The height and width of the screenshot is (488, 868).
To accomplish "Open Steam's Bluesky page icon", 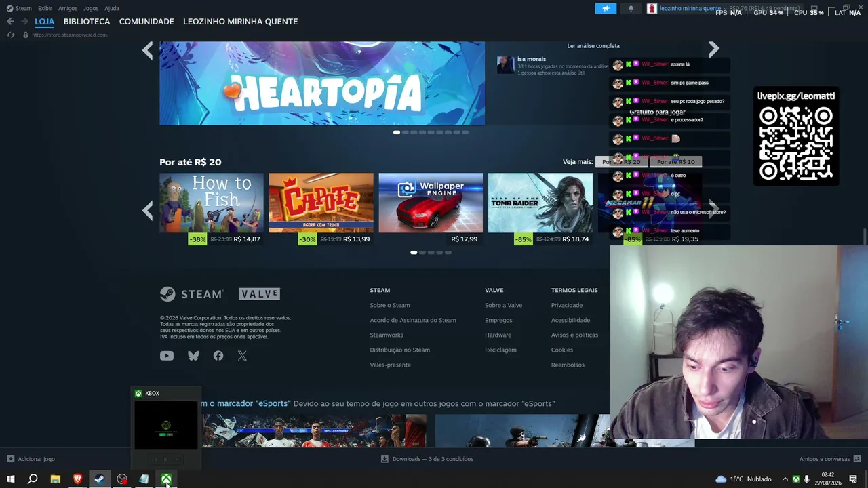I will pyautogui.click(x=193, y=356).
